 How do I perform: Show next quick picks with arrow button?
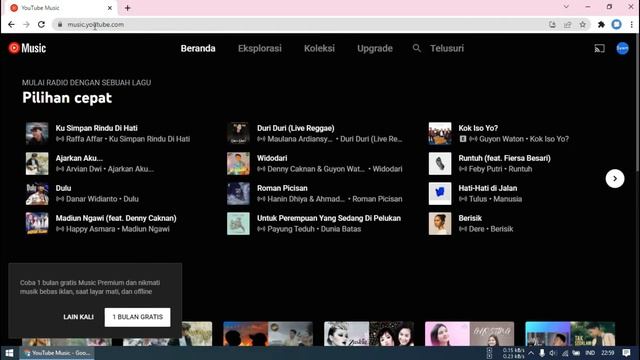[x=615, y=178]
